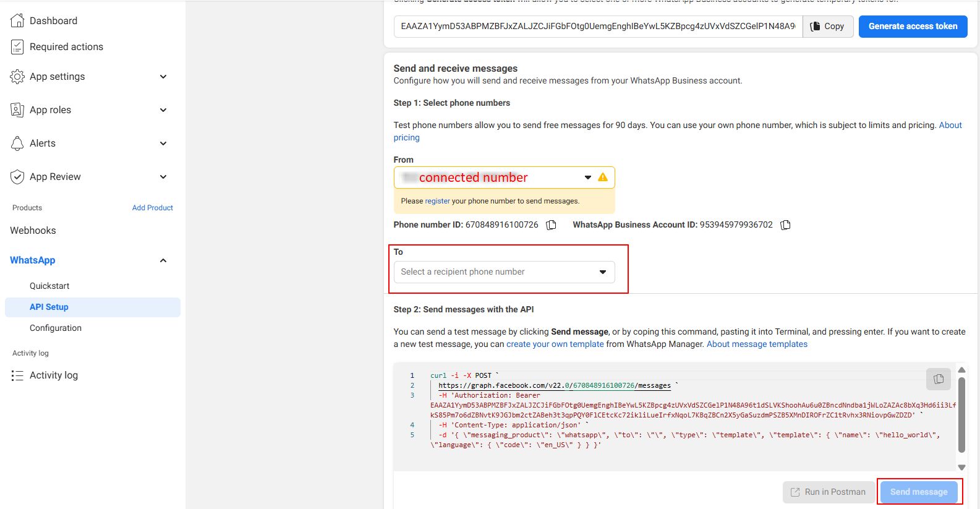The image size is (980, 509).
Task: Click the App Review shield icon
Action: [x=17, y=177]
